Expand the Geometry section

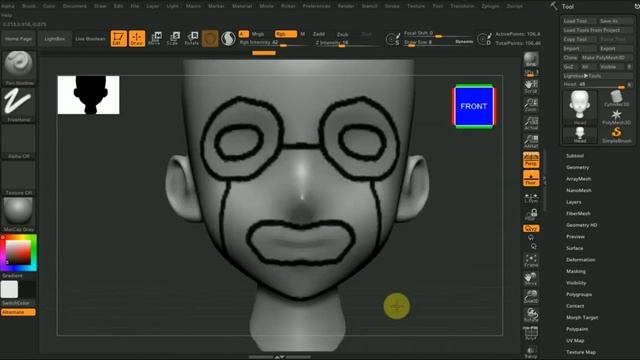[x=578, y=167]
